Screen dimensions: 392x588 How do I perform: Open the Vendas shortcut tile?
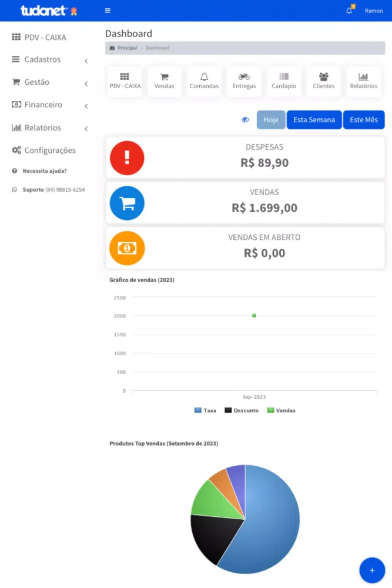click(x=164, y=81)
